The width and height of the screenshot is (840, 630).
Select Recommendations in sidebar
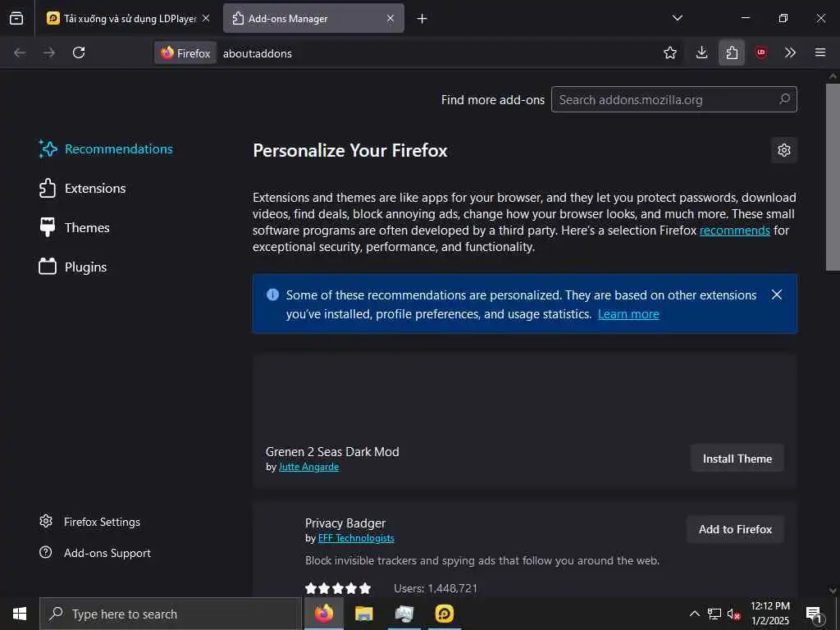106,149
